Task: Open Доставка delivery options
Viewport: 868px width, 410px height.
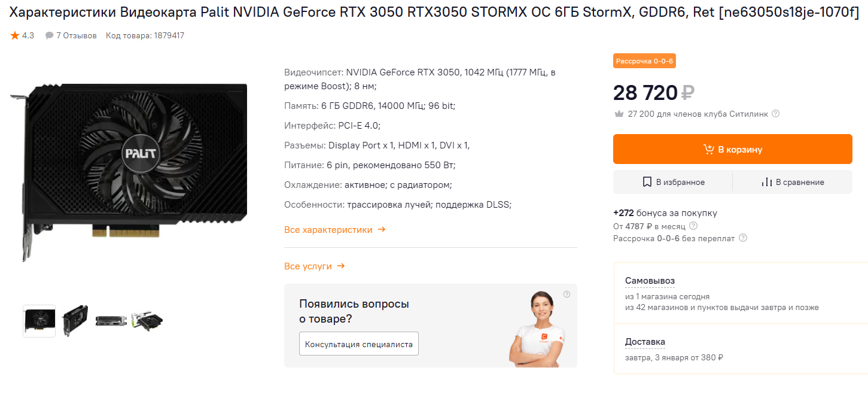Action: 645,342
